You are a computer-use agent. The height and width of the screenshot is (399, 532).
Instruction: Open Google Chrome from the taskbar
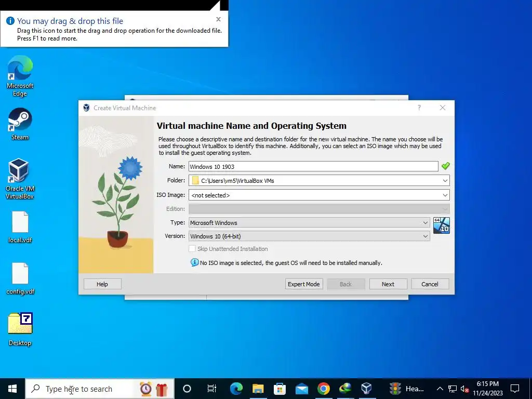(x=323, y=389)
